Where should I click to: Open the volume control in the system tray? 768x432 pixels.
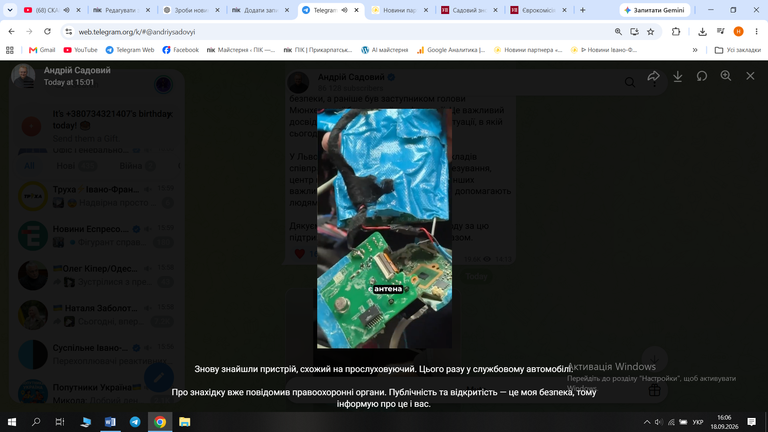click(659, 422)
